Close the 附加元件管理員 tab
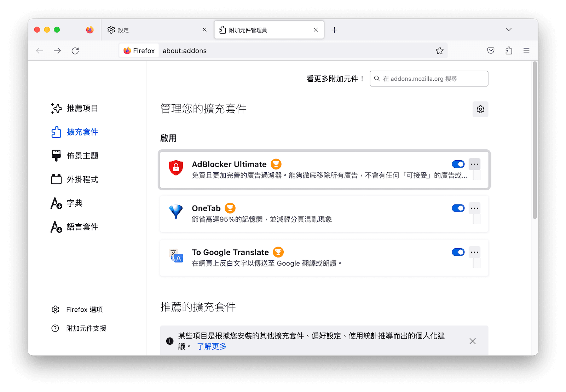Image resolution: width=566 pixels, height=392 pixels. coord(316,30)
